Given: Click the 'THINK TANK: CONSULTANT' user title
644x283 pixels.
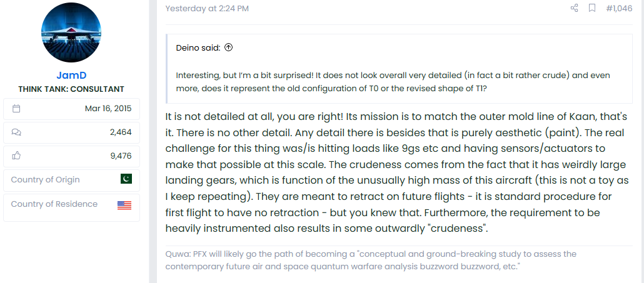Looking at the screenshot, I should pyautogui.click(x=71, y=89).
